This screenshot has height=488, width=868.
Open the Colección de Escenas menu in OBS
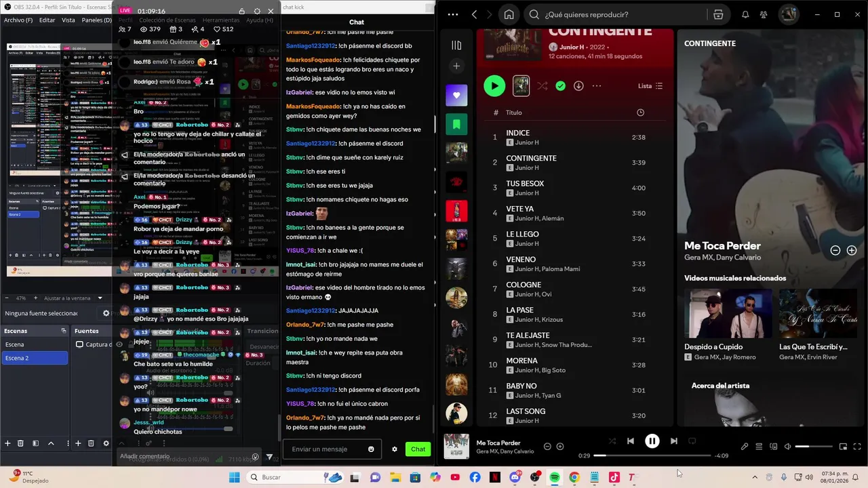tap(167, 20)
